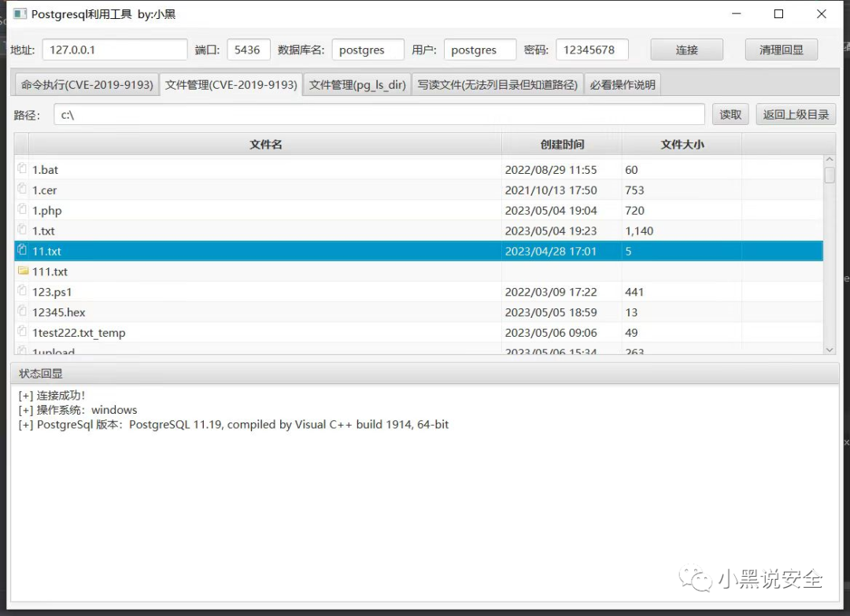Select the 11.txt file name
The width and height of the screenshot is (850, 616).
tap(46, 252)
